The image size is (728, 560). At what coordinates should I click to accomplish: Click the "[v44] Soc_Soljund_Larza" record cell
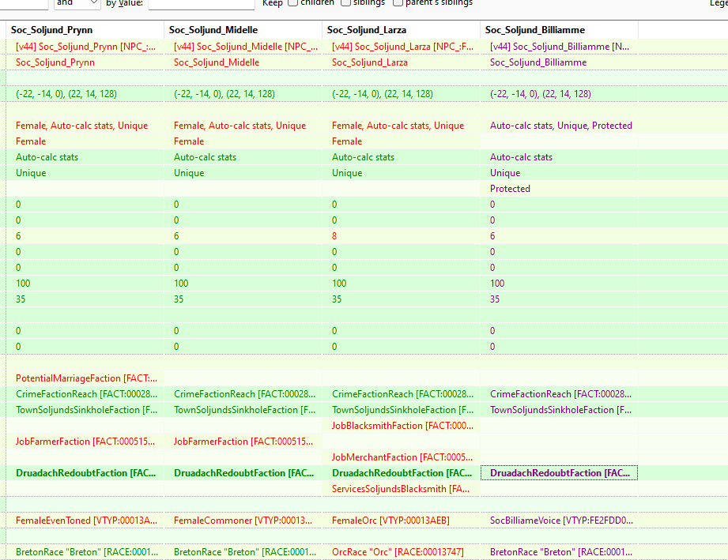401,47
